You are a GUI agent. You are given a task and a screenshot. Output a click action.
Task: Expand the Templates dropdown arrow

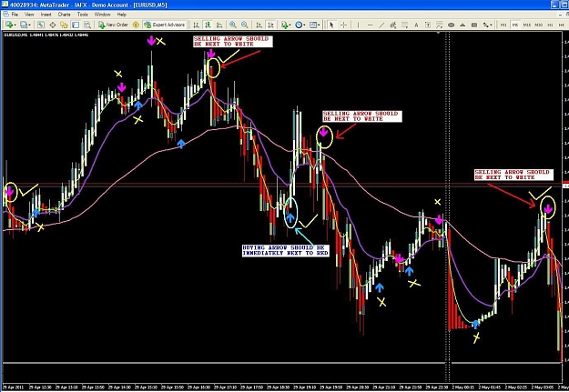point(319,25)
